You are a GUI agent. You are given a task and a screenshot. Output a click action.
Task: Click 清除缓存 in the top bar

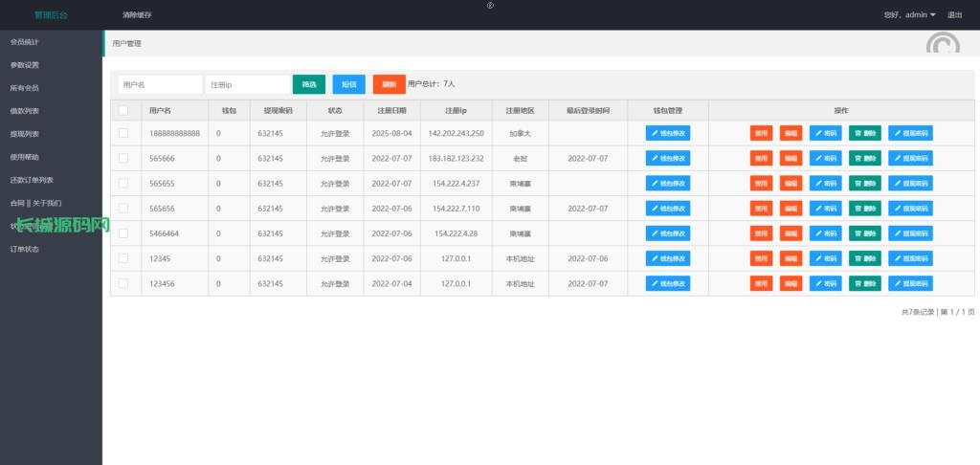pyautogui.click(x=137, y=15)
